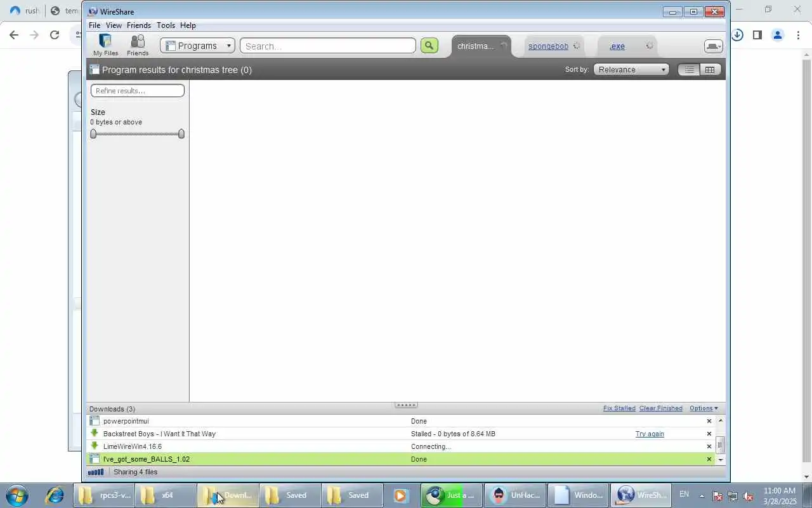Click the network tray icon
The height and width of the screenshot is (508, 812).
pyautogui.click(x=733, y=496)
